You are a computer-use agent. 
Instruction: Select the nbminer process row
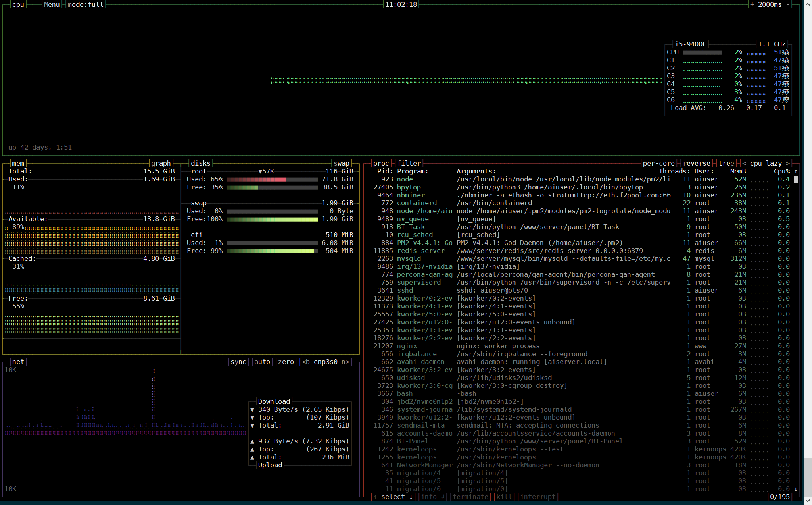point(436,195)
